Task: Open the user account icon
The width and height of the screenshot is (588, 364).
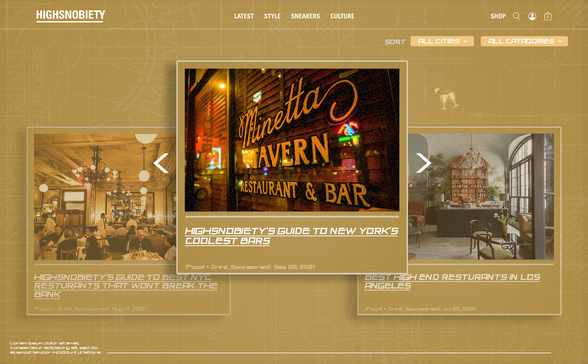Action: coord(532,16)
